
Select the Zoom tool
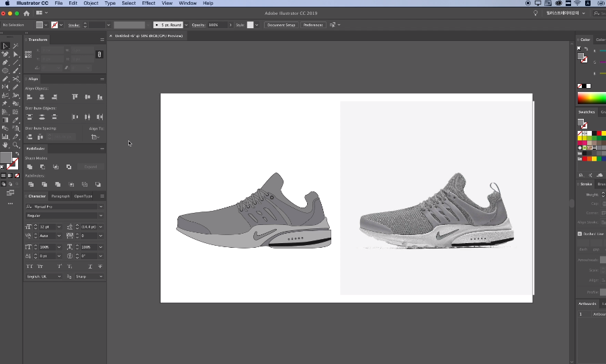click(x=15, y=145)
